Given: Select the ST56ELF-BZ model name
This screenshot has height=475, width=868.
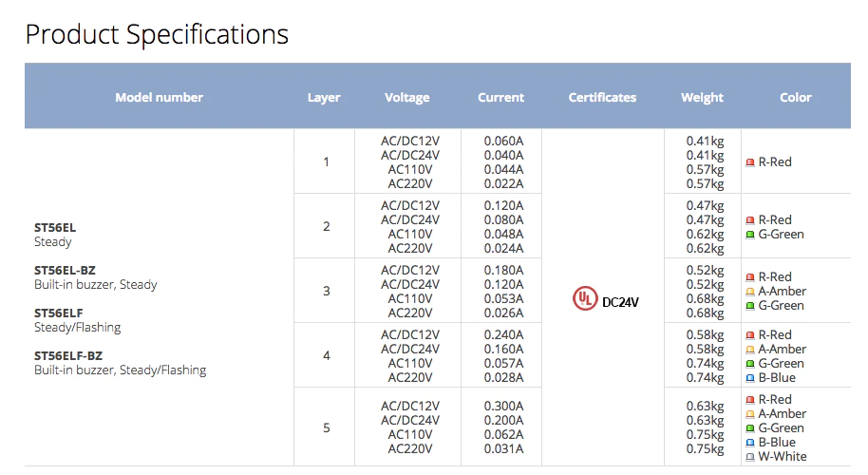Looking at the screenshot, I should pos(68,355).
